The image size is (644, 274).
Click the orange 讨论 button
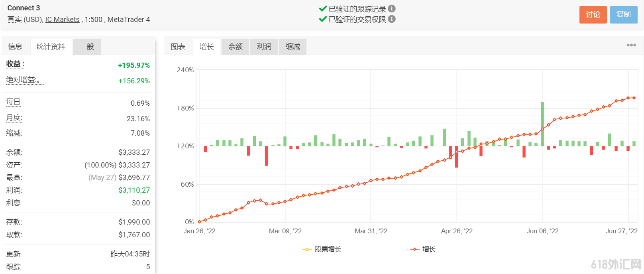click(x=593, y=15)
